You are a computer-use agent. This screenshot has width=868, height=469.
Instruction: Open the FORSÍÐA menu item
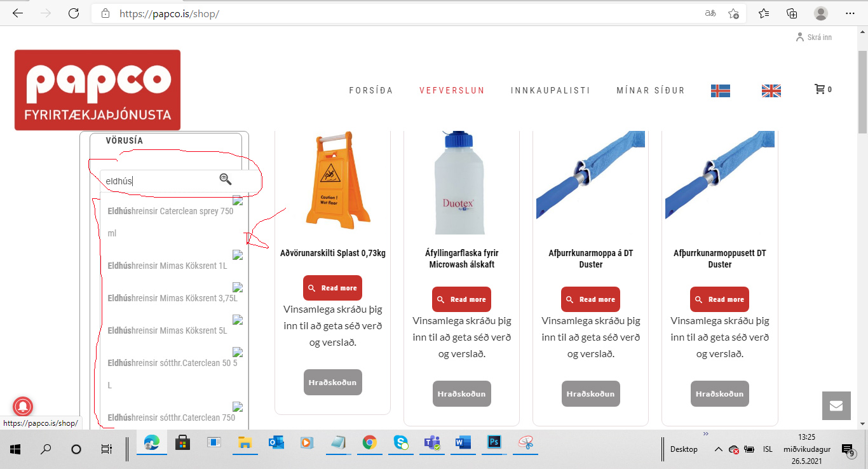click(371, 90)
